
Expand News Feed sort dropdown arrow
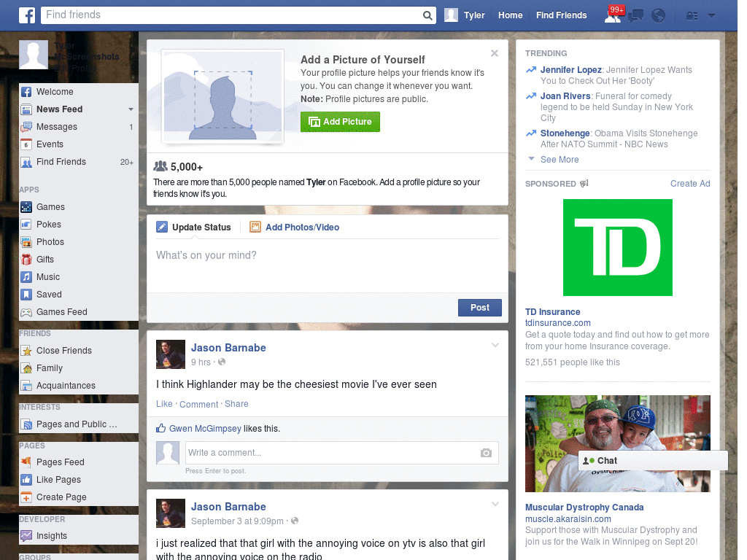[x=131, y=109]
